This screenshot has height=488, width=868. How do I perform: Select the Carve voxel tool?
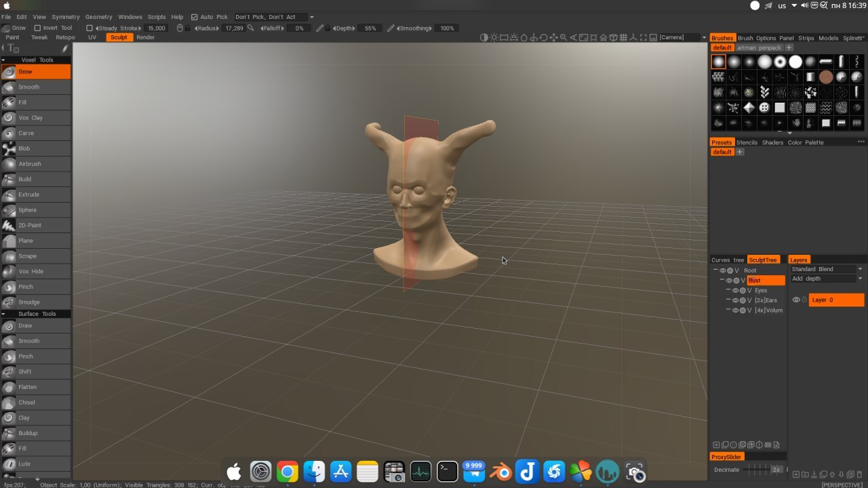pos(26,134)
